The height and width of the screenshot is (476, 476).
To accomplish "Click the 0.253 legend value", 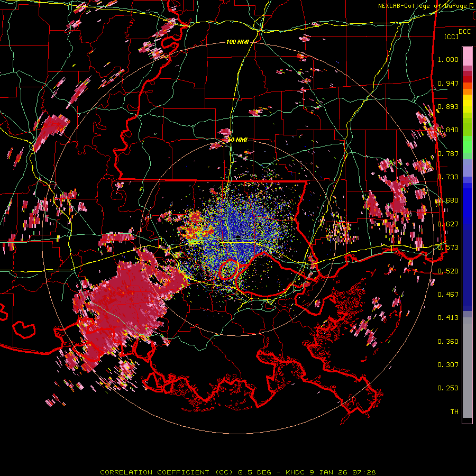I will click(x=448, y=388).
